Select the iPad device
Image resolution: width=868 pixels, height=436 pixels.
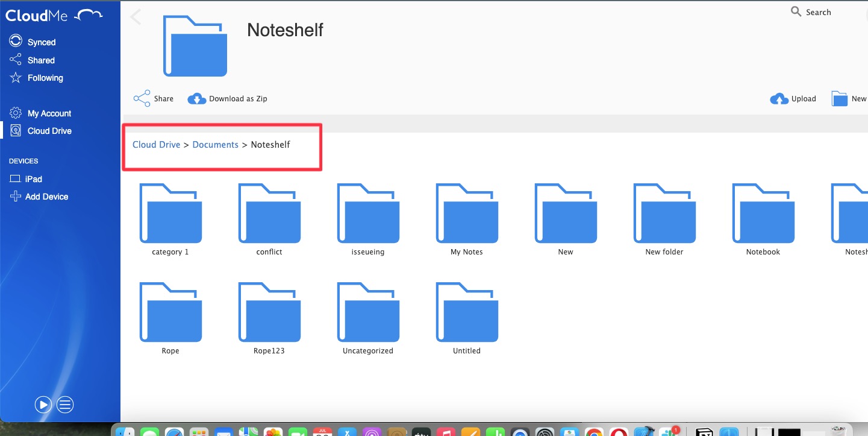pos(26,179)
